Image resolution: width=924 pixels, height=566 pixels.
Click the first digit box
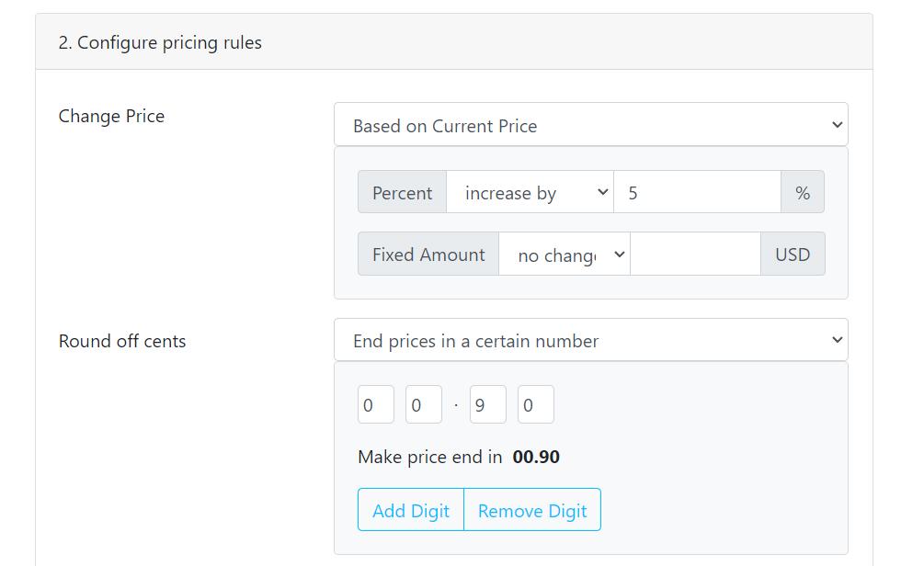click(x=375, y=405)
